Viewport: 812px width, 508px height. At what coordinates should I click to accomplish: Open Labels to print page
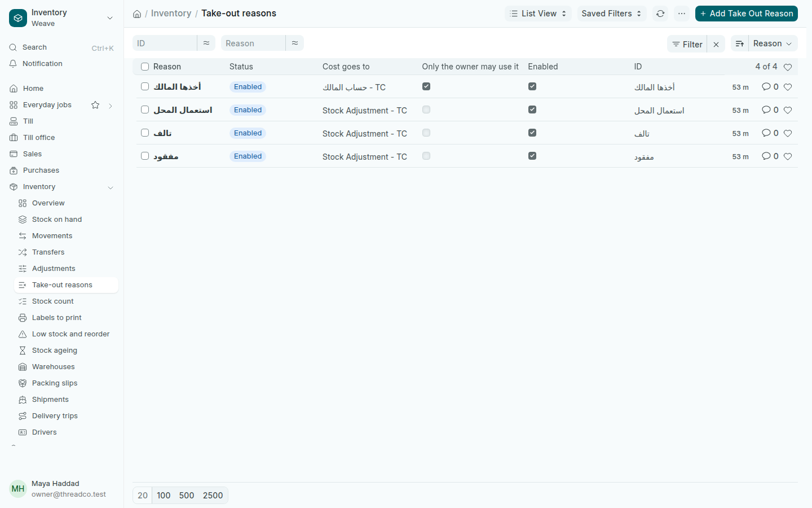pyautogui.click(x=66, y=318)
